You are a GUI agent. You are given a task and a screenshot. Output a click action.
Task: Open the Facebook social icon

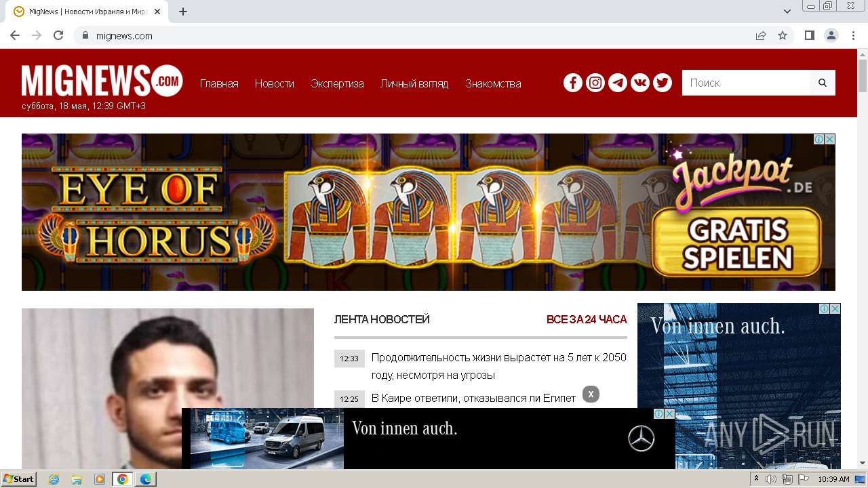(x=573, y=83)
